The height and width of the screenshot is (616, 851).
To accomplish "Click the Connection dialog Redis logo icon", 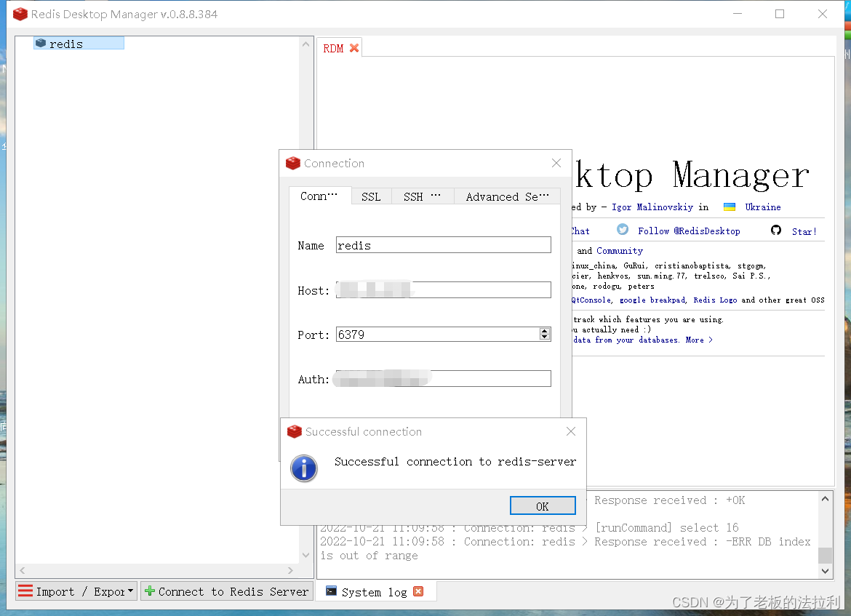I will (x=293, y=163).
